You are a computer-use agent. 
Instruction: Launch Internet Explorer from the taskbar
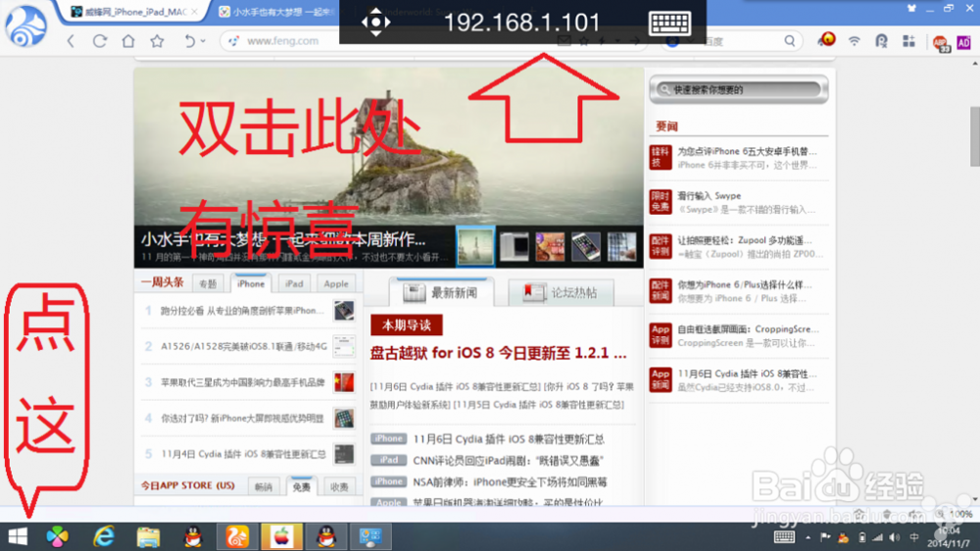click(x=104, y=536)
